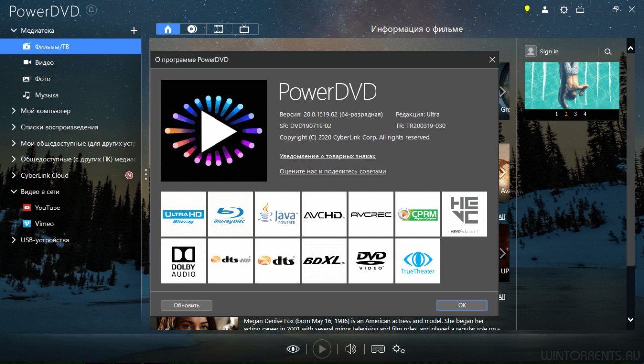Open the film strip movies tab
Viewport: 644px width, 364px height.
pyautogui.click(x=218, y=29)
